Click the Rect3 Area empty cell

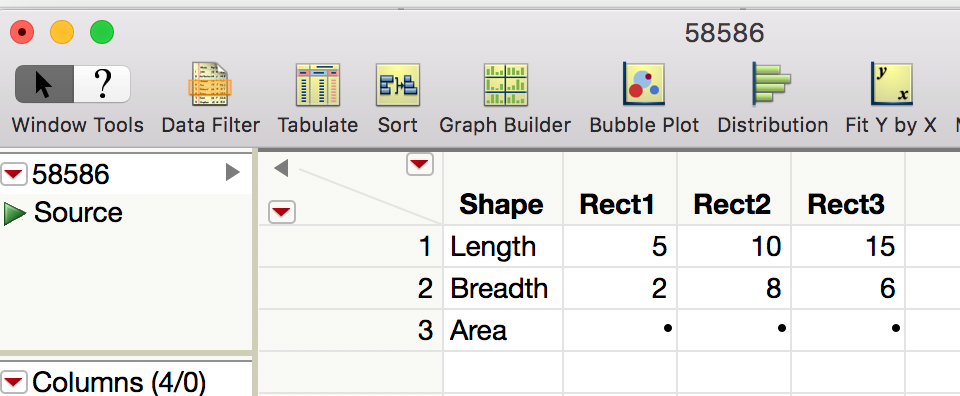848,330
